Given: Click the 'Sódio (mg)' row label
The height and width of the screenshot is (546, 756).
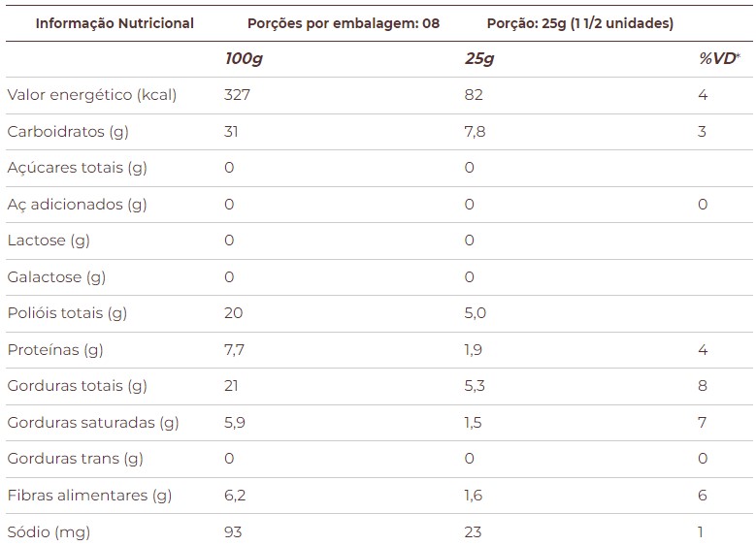Looking at the screenshot, I should coord(48,532).
